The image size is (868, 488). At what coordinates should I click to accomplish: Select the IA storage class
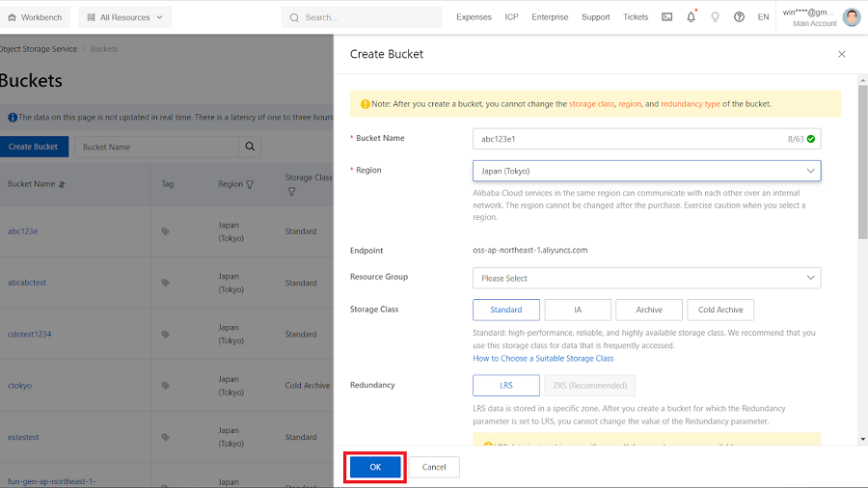click(578, 310)
